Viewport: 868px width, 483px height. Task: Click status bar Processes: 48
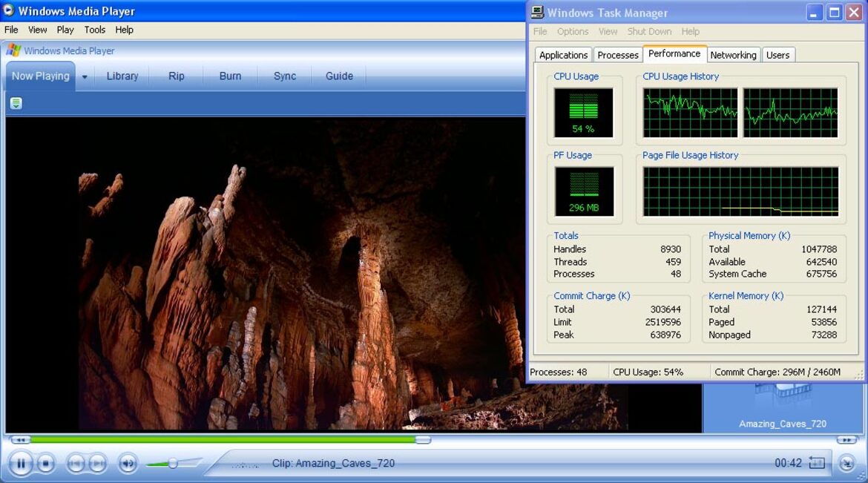559,372
